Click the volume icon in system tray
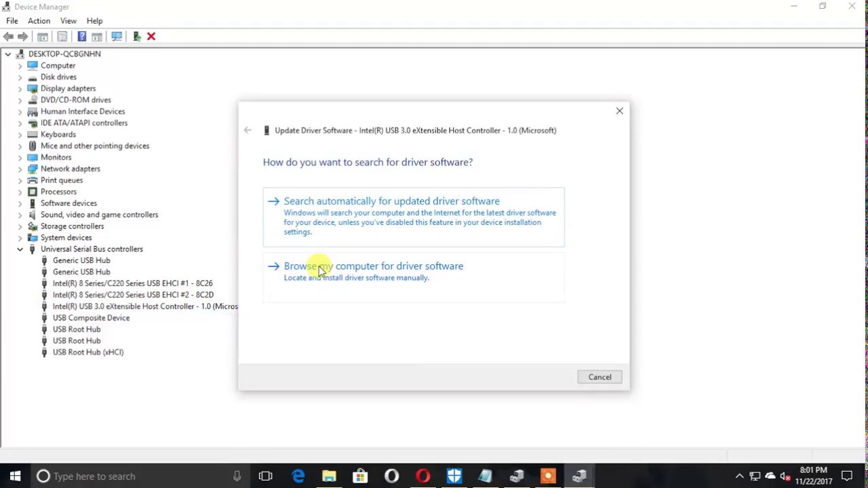 pyautogui.click(x=785, y=476)
